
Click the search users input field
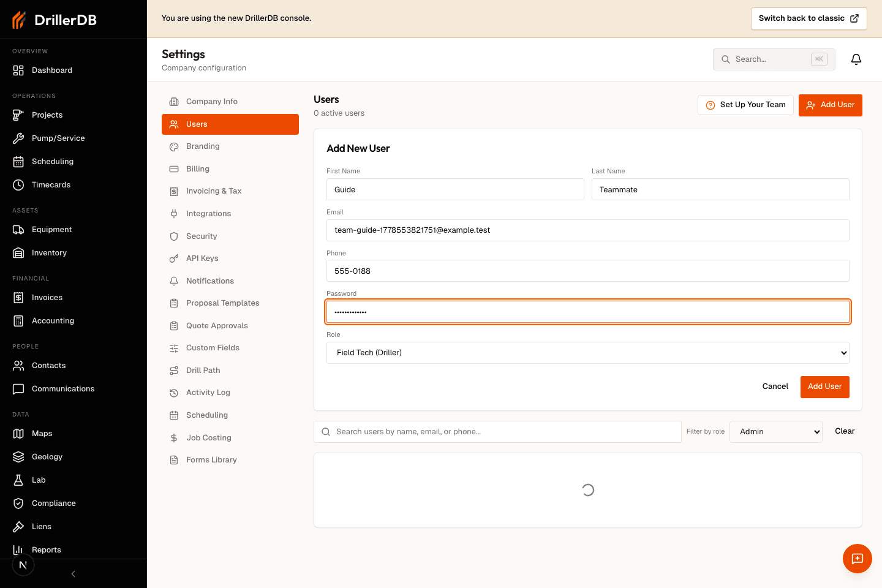497,432
